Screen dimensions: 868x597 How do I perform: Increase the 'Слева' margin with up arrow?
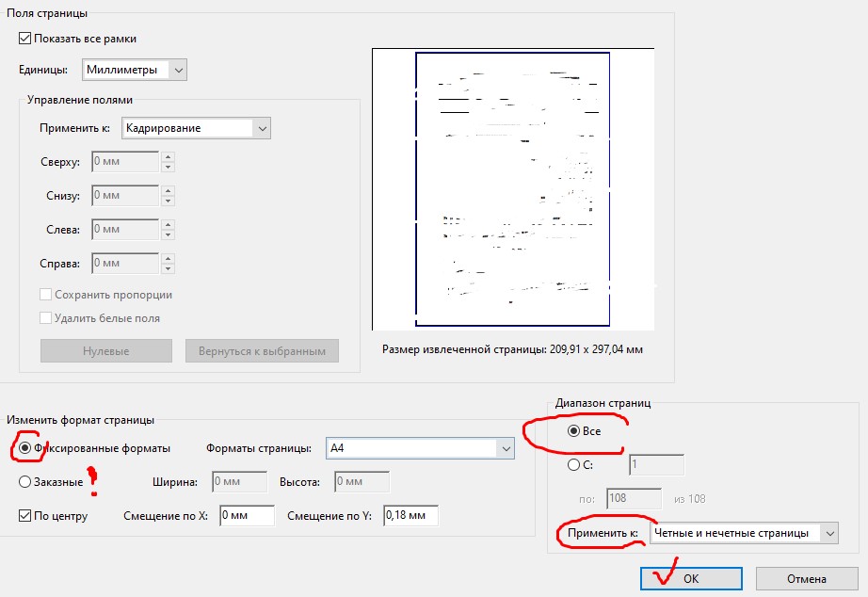[x=169, y=224]
